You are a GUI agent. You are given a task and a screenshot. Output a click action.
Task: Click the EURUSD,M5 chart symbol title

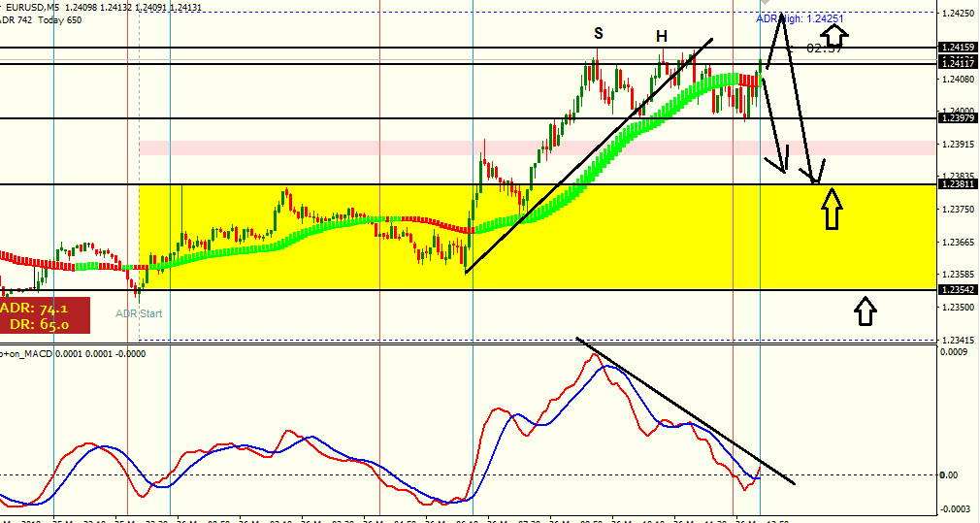(34, 8)
